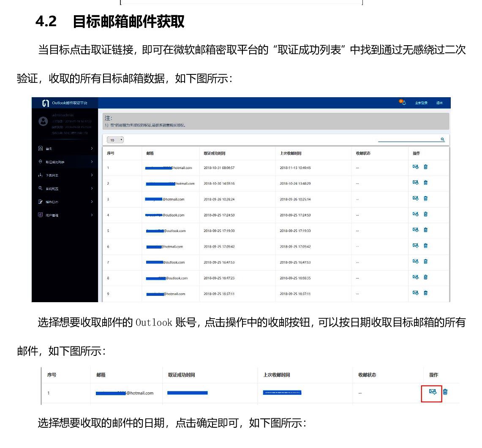Click receive-mail icon for row 6 (2018-09-25 17:09:42)
The height and width of the screenshot is (448, 482).
(415, 246)
